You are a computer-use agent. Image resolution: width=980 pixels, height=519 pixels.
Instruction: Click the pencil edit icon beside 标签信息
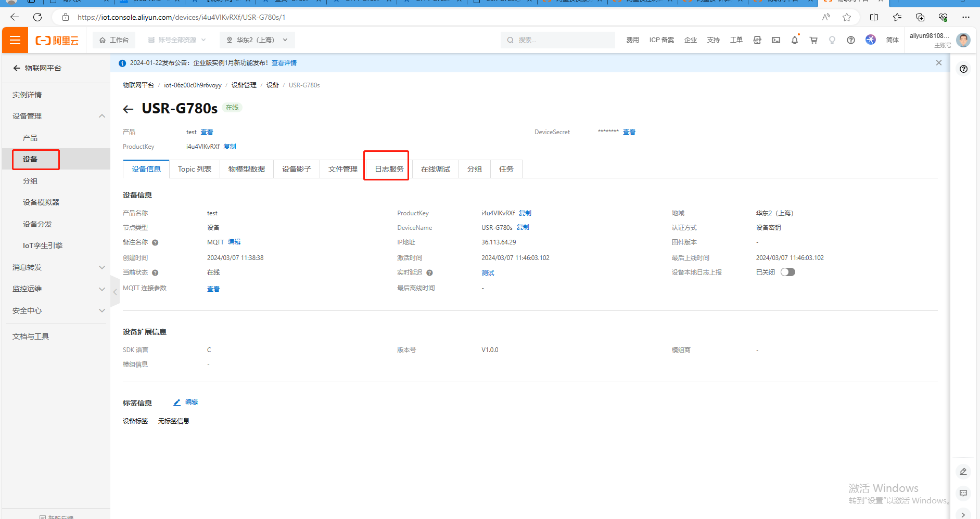[x=177, y=403]
